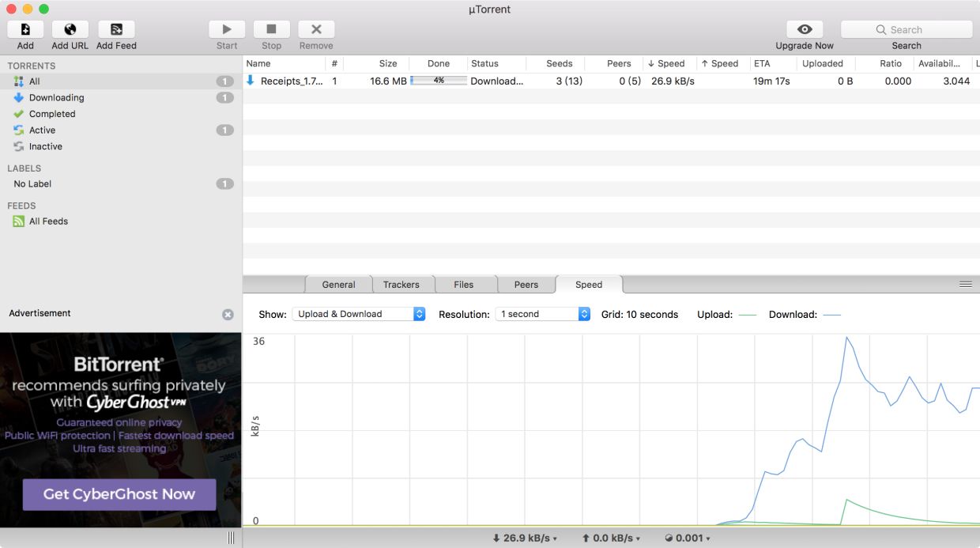This screenshot has height=548, width=980.
Task: Open the download speed limit menu
Action: pyautogui.click(x=525, y=538)
